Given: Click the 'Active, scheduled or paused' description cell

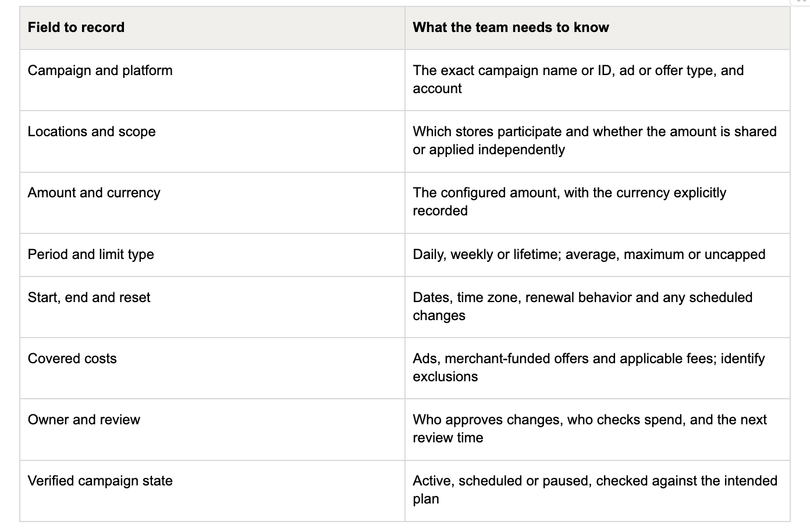Looking at the screenshot, I should point(598,491).
